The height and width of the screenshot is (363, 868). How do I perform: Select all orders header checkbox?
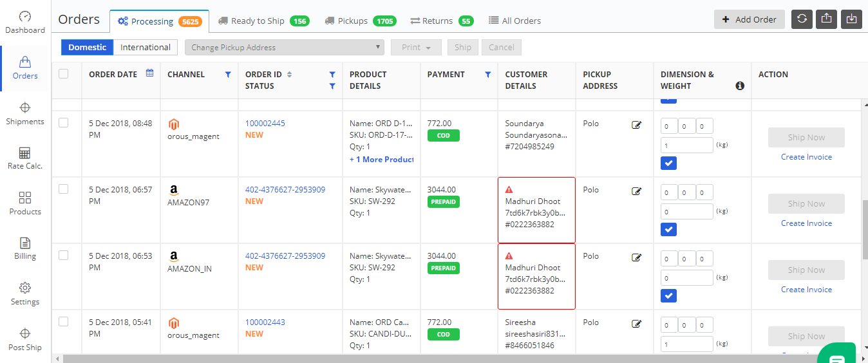click(63, 73)
